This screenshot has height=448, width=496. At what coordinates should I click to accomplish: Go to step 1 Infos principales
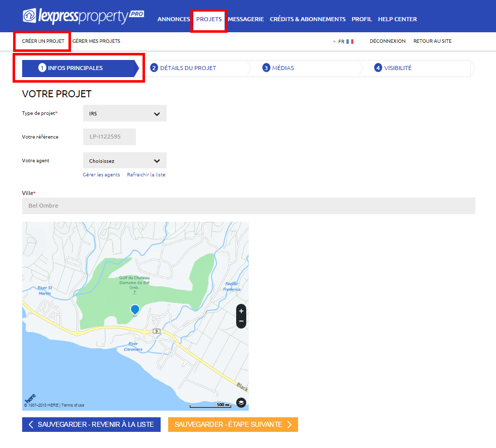(x=81, y=68)
